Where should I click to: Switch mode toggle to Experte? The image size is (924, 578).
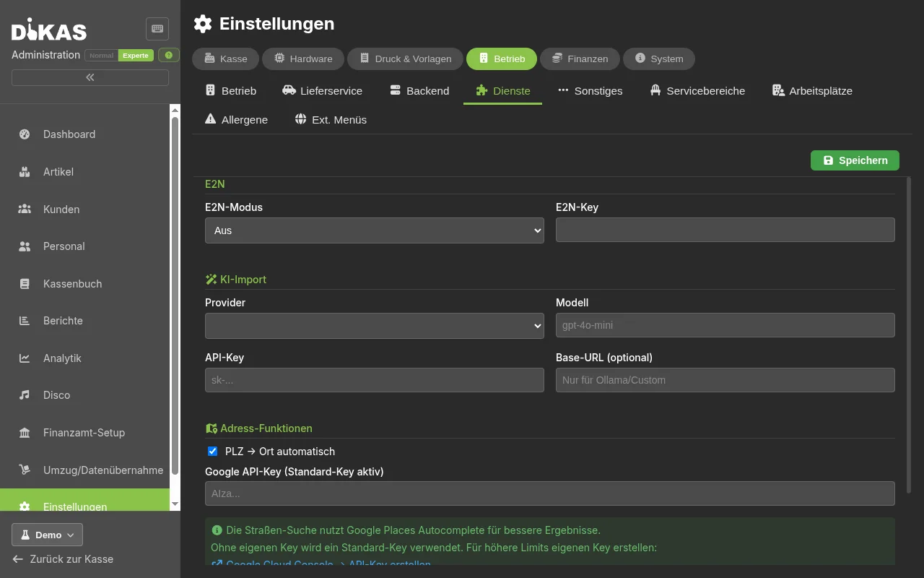(136, 56)
